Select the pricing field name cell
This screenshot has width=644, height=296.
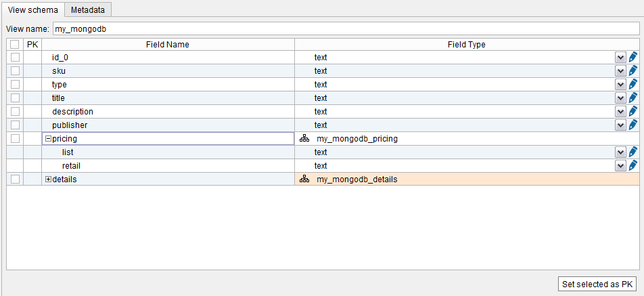[168, 139]
